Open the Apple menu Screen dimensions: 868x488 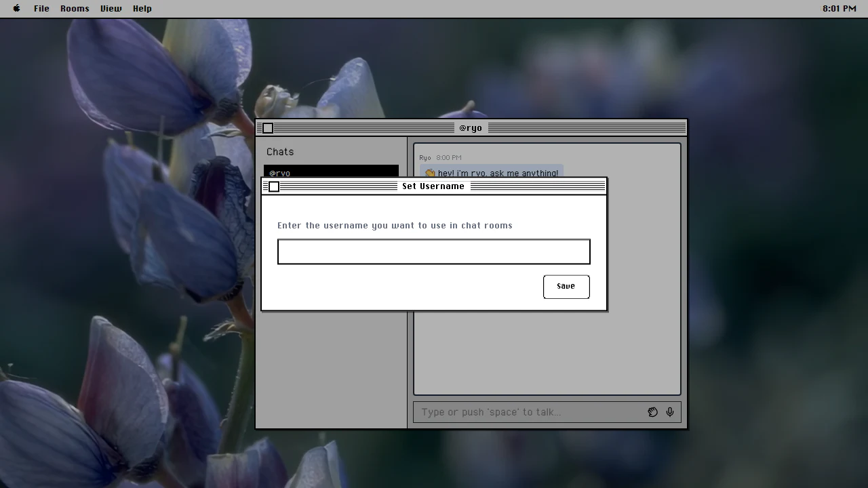(17, 8)
